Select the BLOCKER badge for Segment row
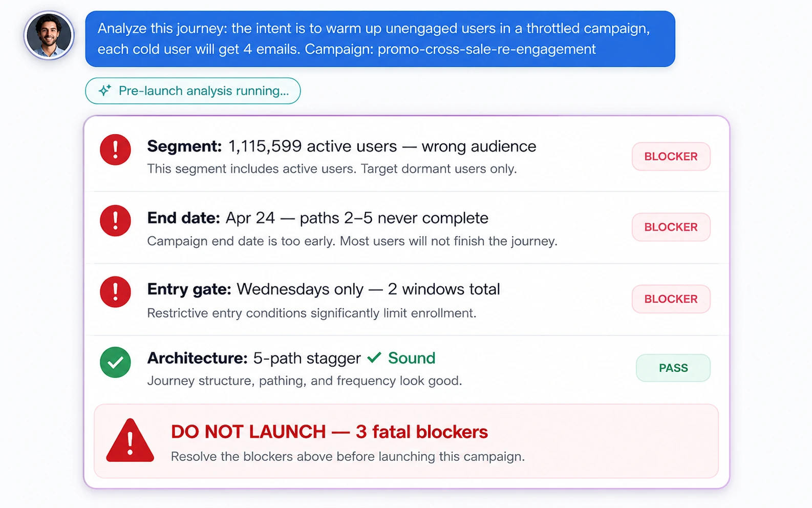 (671, 156)
